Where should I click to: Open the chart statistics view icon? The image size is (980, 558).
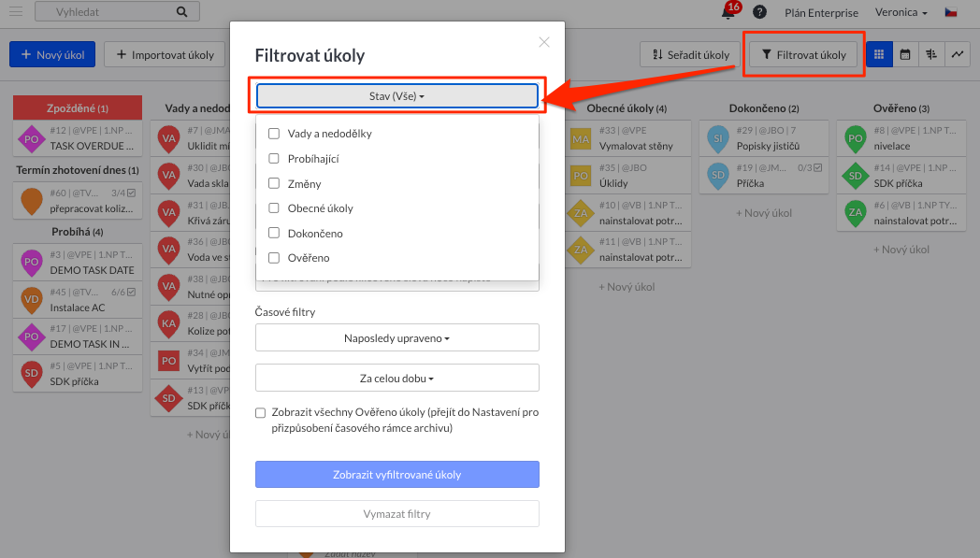point(958,55)
